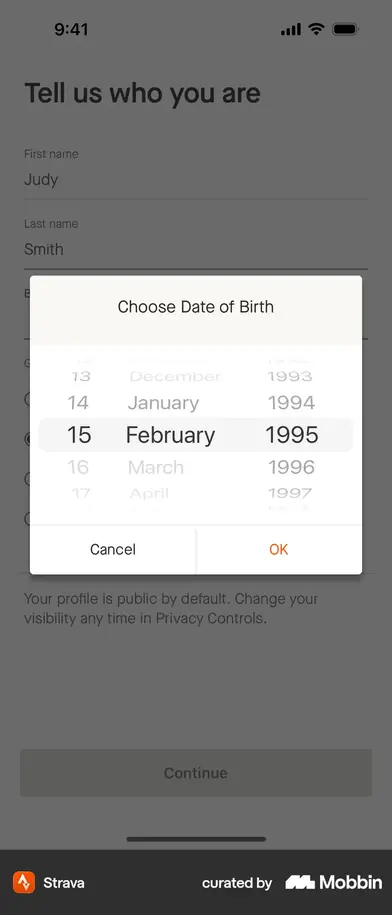
Task: Tap the selected February row
Action: 195,435
